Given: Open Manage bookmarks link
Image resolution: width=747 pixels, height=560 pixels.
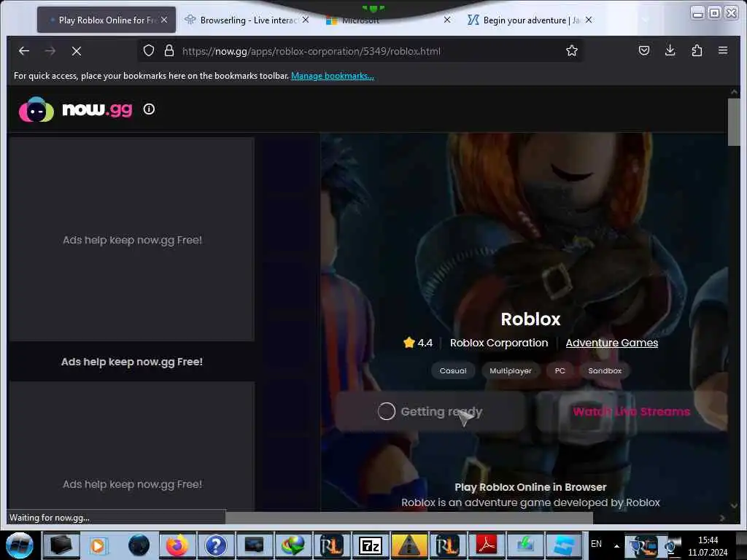Looking at the screenshot, I should click(333, 76).
